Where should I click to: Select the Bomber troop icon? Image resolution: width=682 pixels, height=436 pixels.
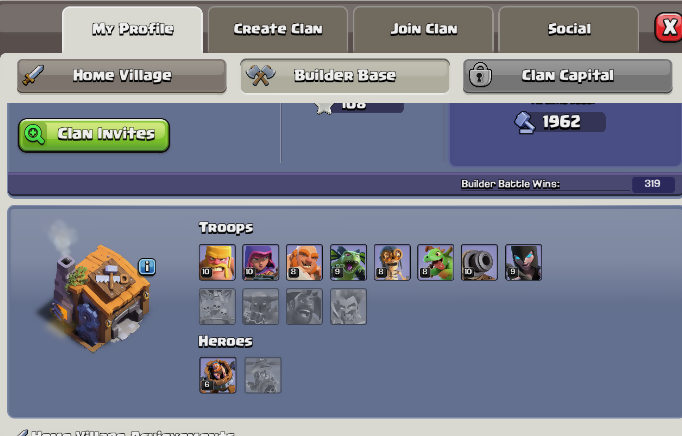pos(392,262)
